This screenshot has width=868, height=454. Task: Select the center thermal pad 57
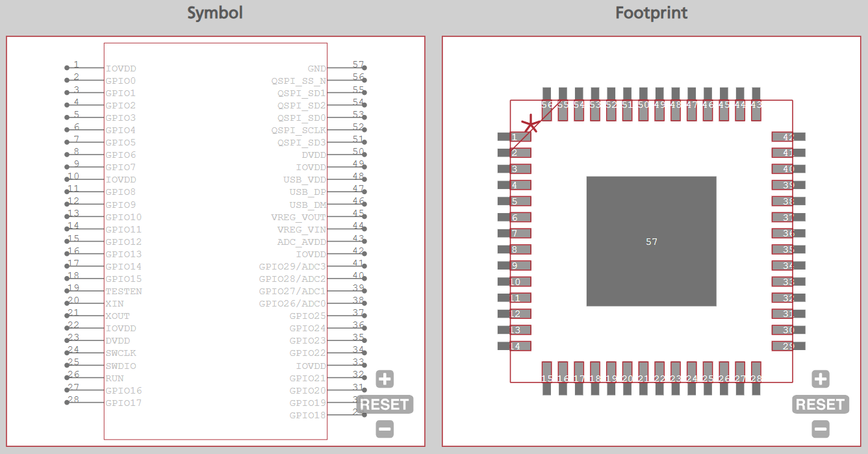[x=650, y=241]
